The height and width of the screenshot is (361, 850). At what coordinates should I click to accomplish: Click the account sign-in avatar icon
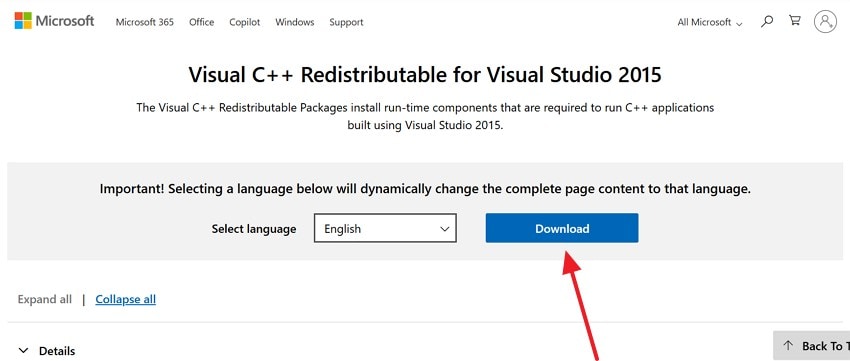point(825,22)
